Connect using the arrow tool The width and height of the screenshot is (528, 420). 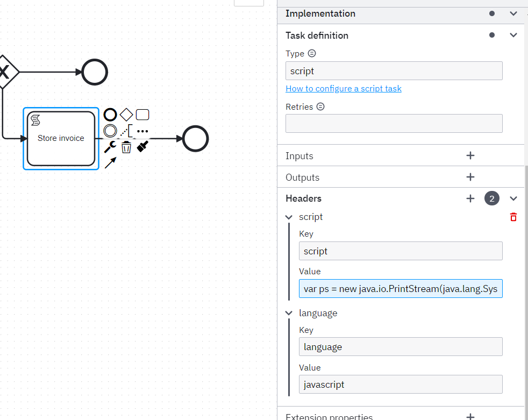(110, 163)
